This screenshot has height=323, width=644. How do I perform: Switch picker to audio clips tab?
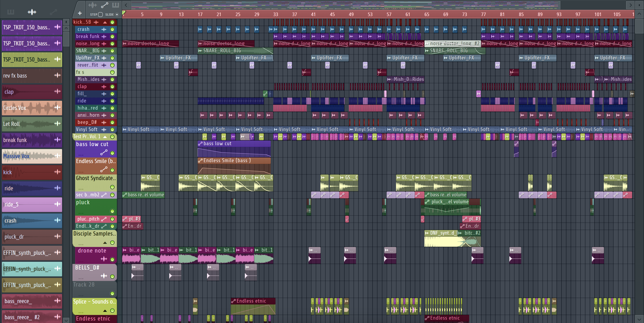32,12
